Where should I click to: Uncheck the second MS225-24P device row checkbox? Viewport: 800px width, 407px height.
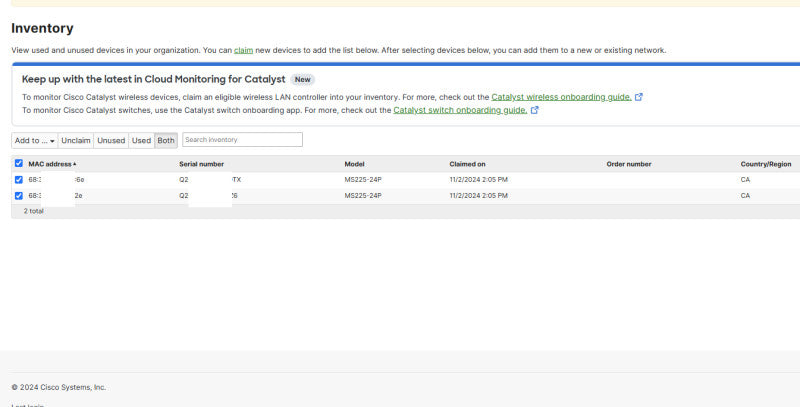[x=19, y=195]
